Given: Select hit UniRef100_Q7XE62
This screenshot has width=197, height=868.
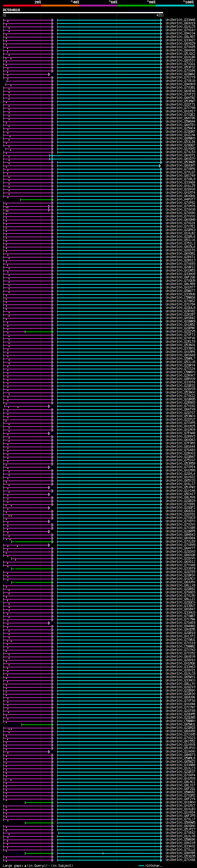Looking at the screenshot, I should [x=180, y=833].
